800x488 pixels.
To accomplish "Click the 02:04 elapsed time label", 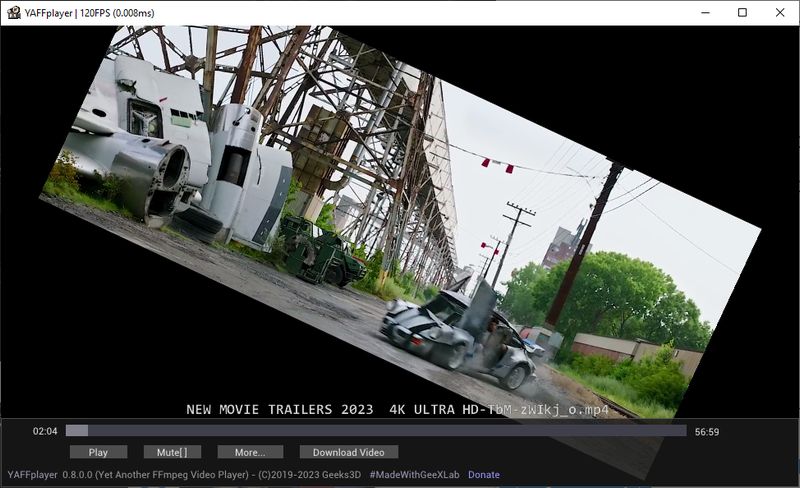I will [45, 431].
